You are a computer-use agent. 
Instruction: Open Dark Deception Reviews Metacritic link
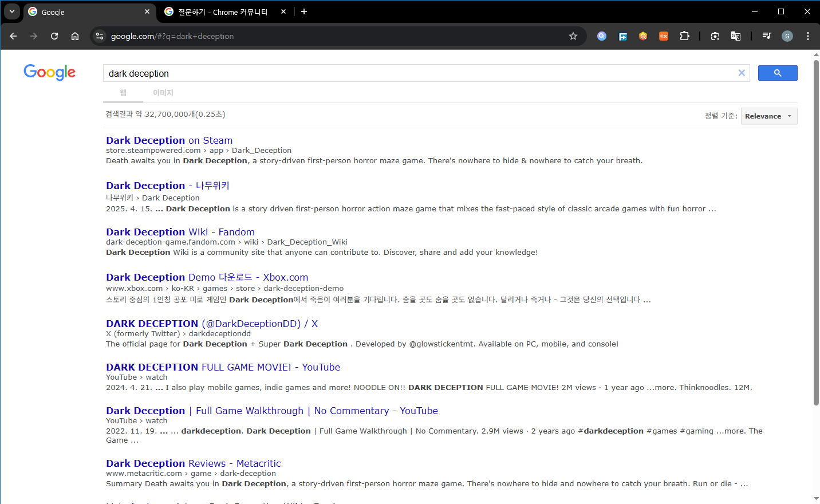194,463
